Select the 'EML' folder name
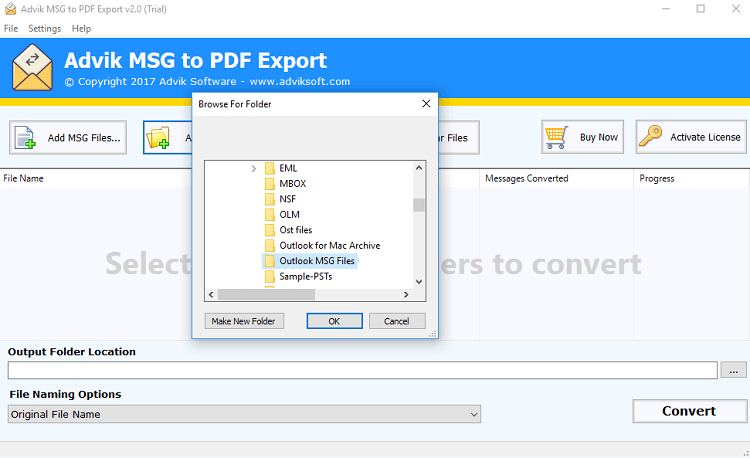750x458 pixels. 288,168
